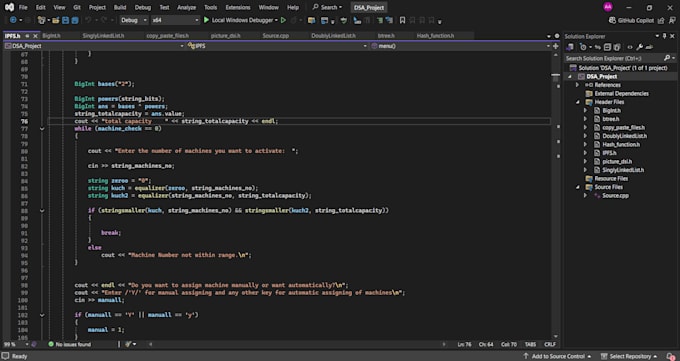Click the feedback icon at top right

coord(671,20)
